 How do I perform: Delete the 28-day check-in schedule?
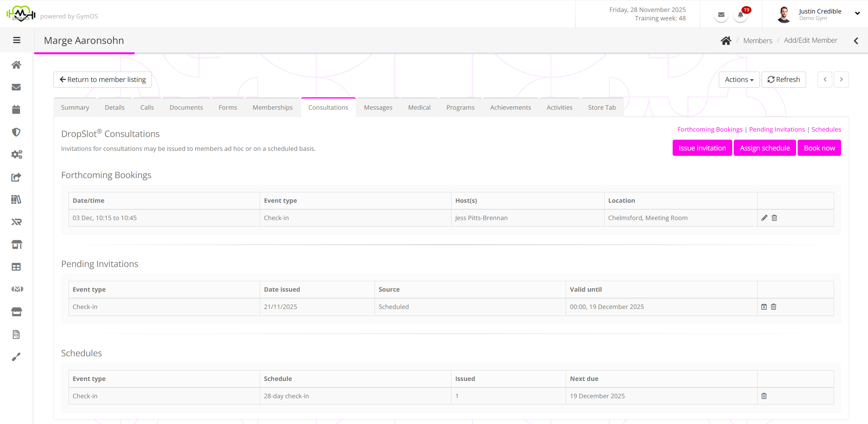pos(764,396)
